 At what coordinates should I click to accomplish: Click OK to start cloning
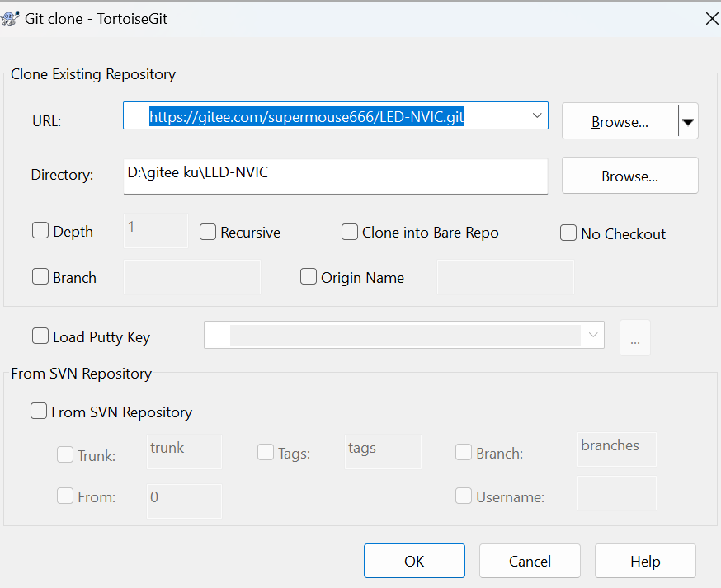tap(414, 561)
